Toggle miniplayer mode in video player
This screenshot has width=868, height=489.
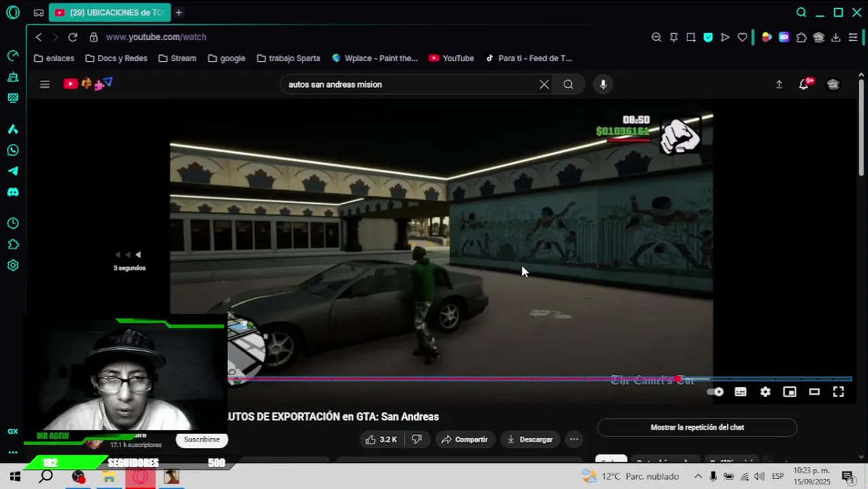pyautogui.click(x=789, y=392)
